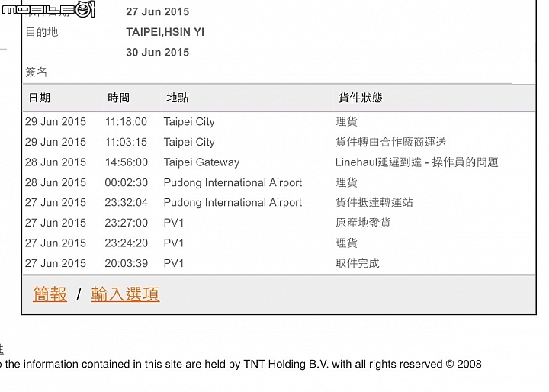The image size is (549, 392).
Task: Select the 11:03:15 Taipei City row
Action: [x=279, y=142]
